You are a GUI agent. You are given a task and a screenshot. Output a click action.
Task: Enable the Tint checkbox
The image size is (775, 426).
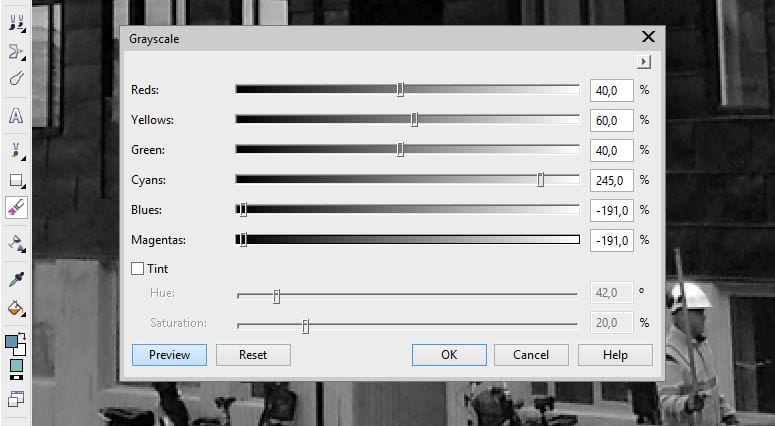(138, 269)
